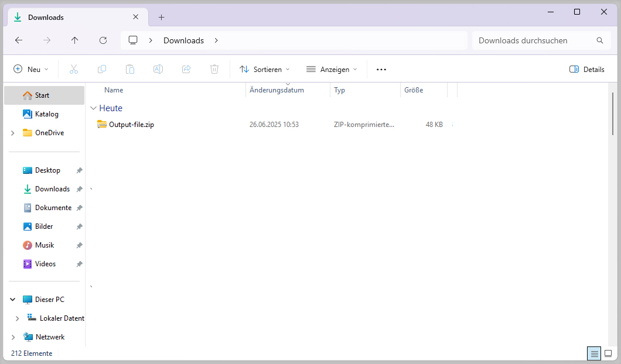Click the 212 Elemente status text

(32, 353)
